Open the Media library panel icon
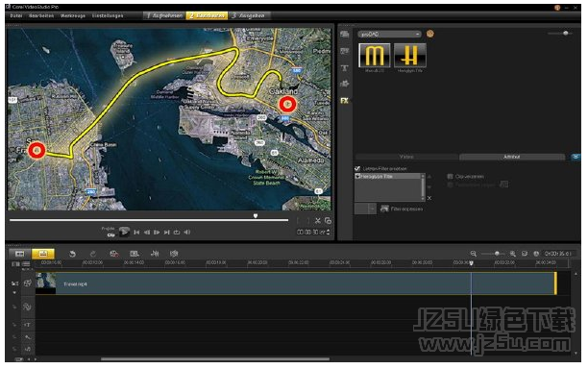The height and width of the screenshot is (369, 588). click(x=344, y=35)
